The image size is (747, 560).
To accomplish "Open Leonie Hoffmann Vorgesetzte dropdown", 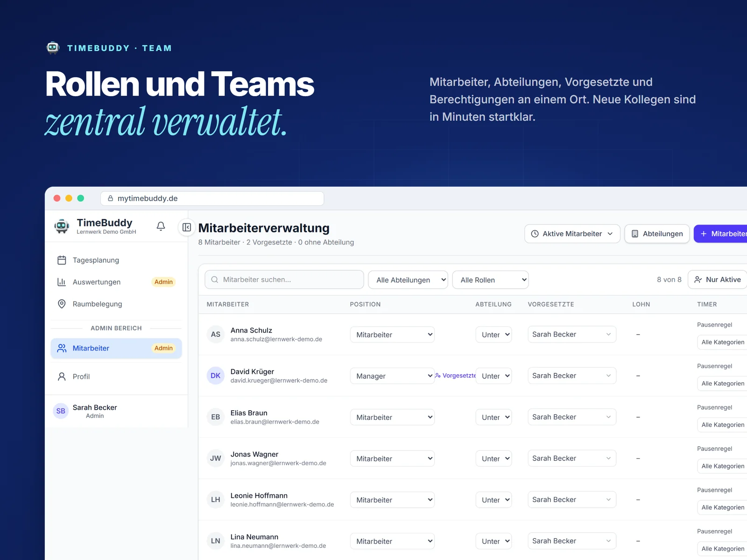I will pos(572,499).
